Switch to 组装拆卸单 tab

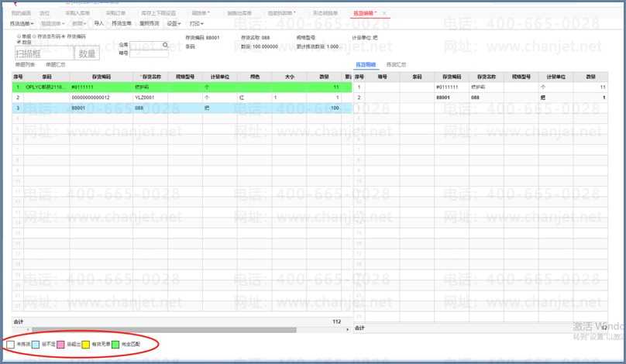point(281,13)
